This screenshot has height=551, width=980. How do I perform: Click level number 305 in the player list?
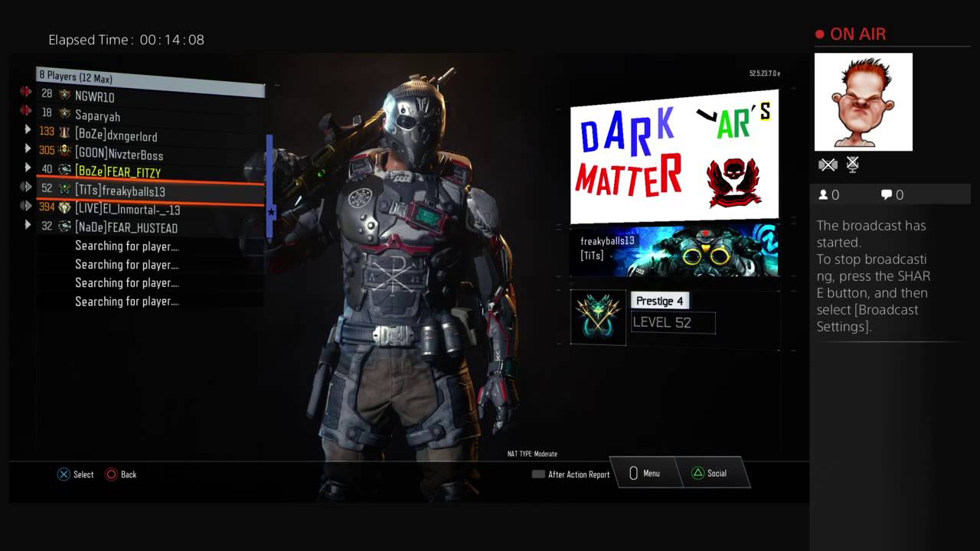click(x=47, y=151)
